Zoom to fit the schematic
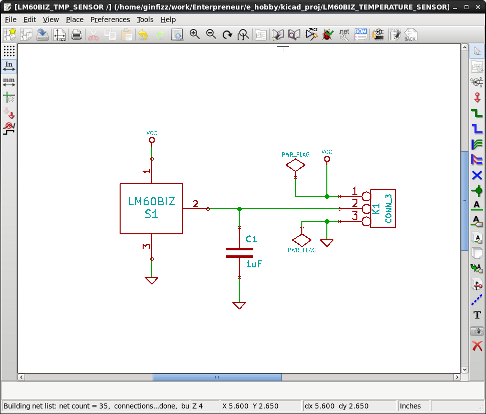The height and width of the screenshot is (414, 486). (x=243, y=34)
